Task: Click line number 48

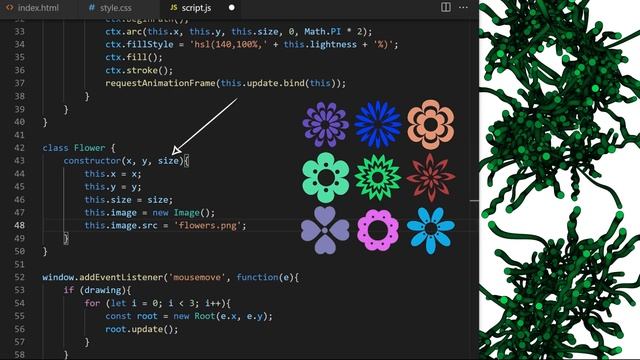Action: point(19,225)
